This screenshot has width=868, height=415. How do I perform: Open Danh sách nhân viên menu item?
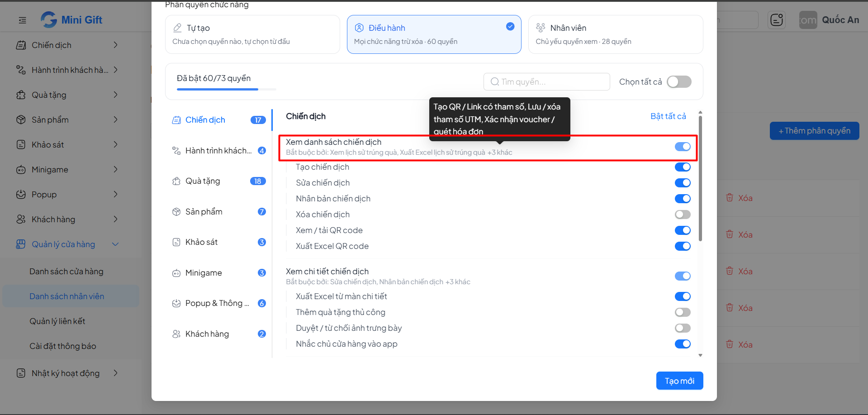coord(71,296)
